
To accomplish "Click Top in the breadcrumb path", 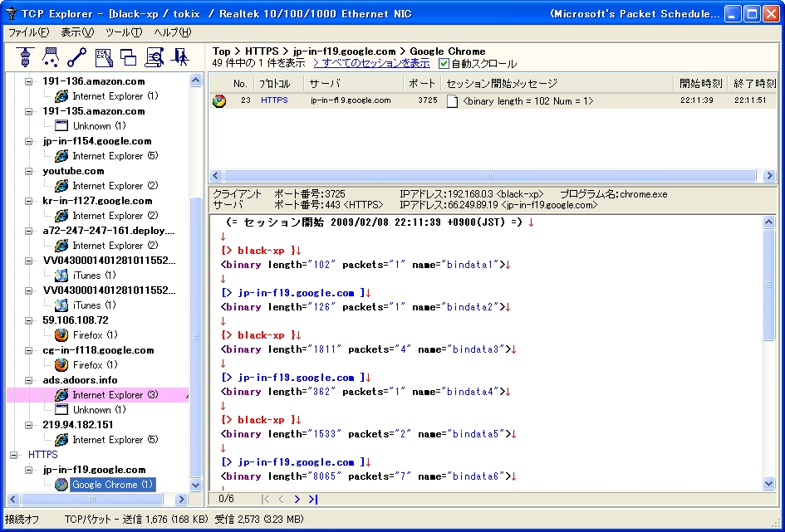I will point(221,51).
